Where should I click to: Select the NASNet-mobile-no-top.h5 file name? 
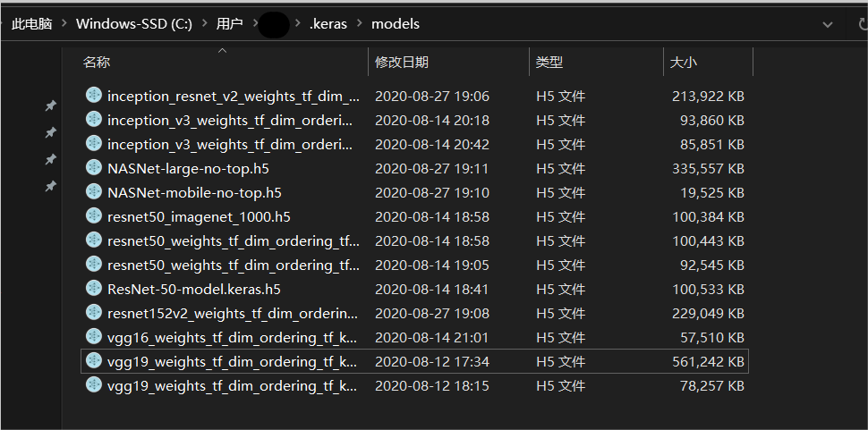(194, 192)
